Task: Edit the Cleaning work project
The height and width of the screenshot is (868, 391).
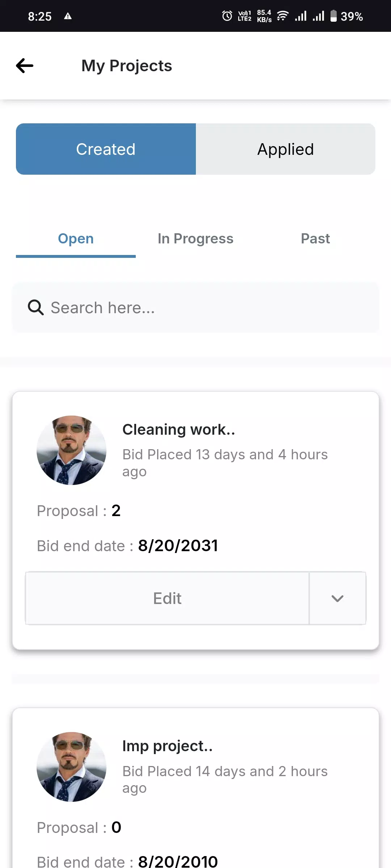Action: (167, 598)
